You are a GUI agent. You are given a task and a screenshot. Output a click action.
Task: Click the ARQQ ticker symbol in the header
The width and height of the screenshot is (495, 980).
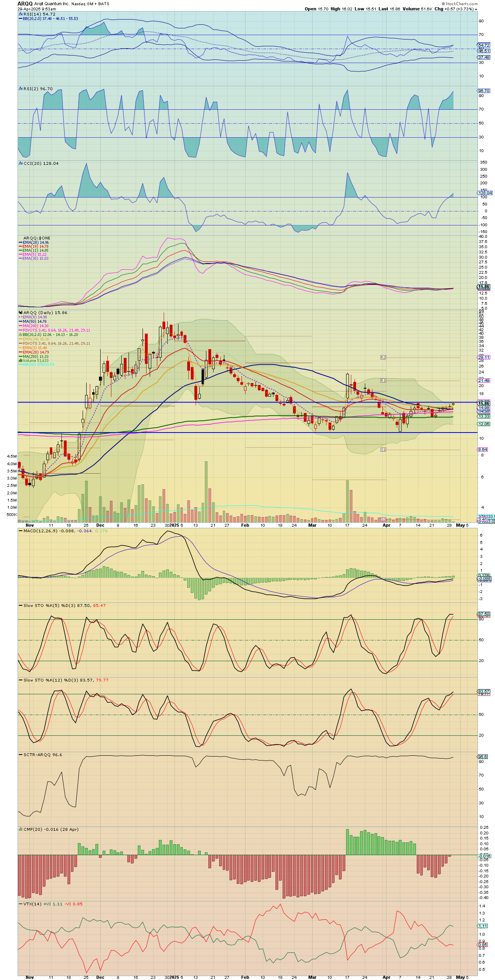click(x=25, y=4)
